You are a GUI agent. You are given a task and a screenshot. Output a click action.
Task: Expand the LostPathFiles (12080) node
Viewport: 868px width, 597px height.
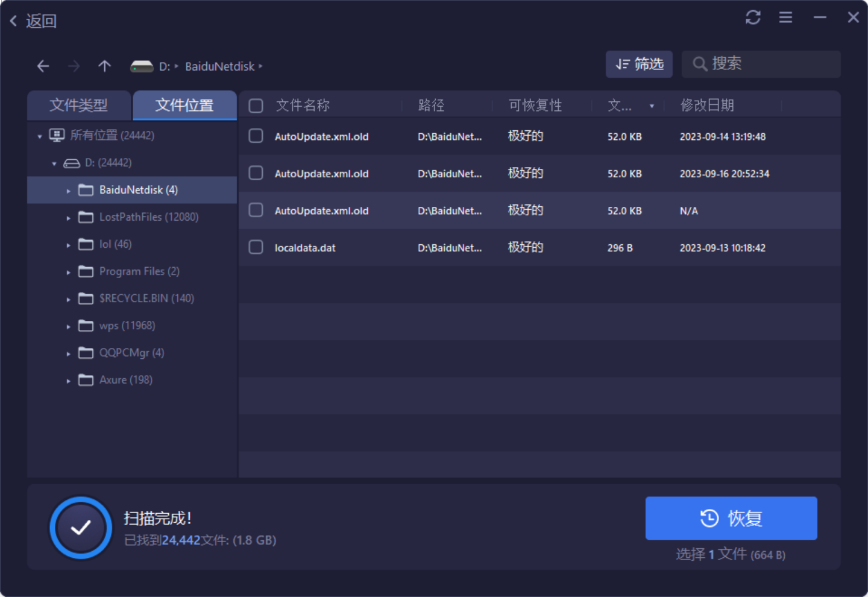(69, 218)
